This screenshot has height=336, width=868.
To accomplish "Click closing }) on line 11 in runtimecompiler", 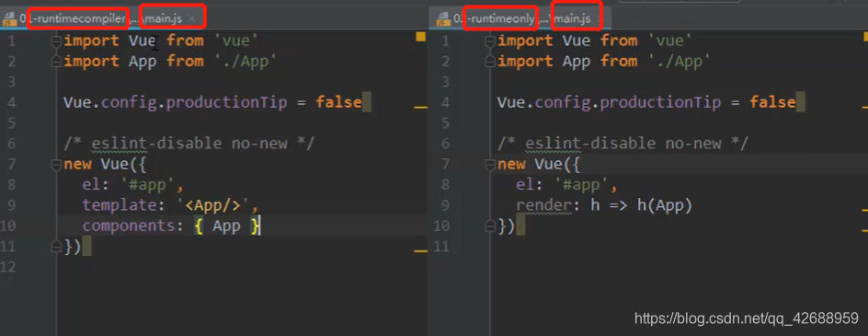I will point(73,247).
